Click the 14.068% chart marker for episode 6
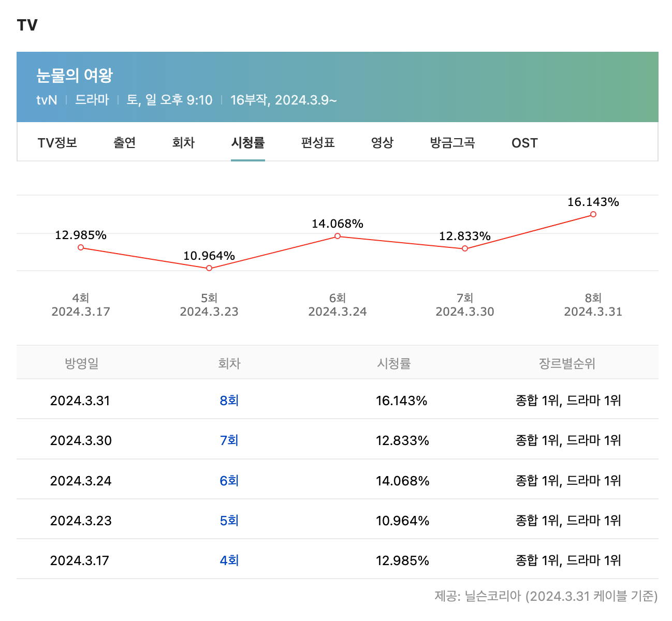 point(337,236)
